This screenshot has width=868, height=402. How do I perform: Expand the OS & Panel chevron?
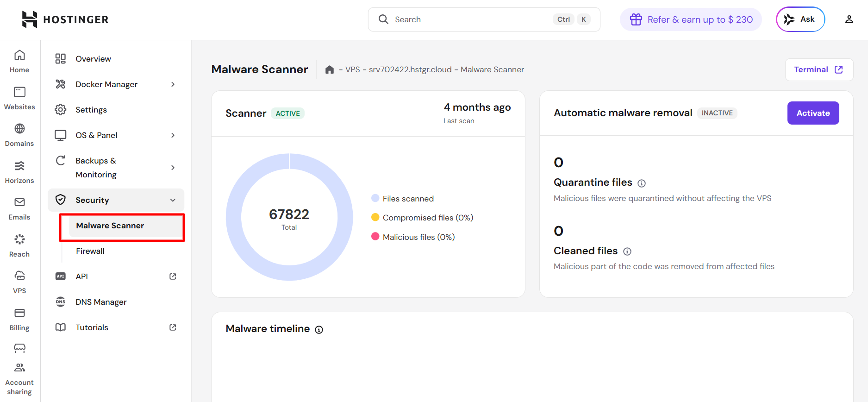click(x=173, y=135)
